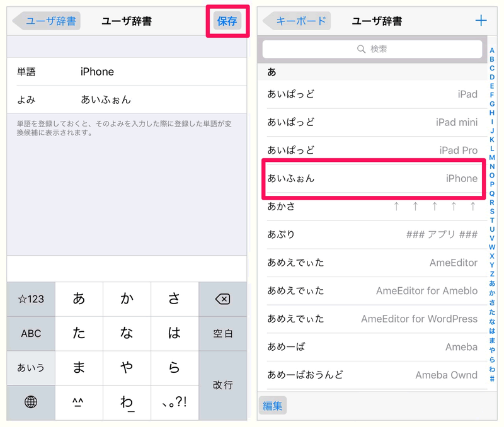Tap the あ kana key

pyautogui.click(x=79, y=299)
